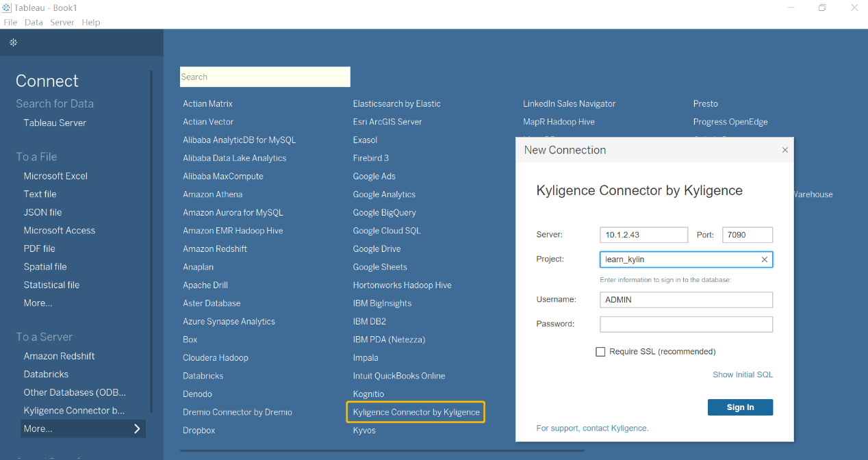Open the Data menu

click(34, 22)
